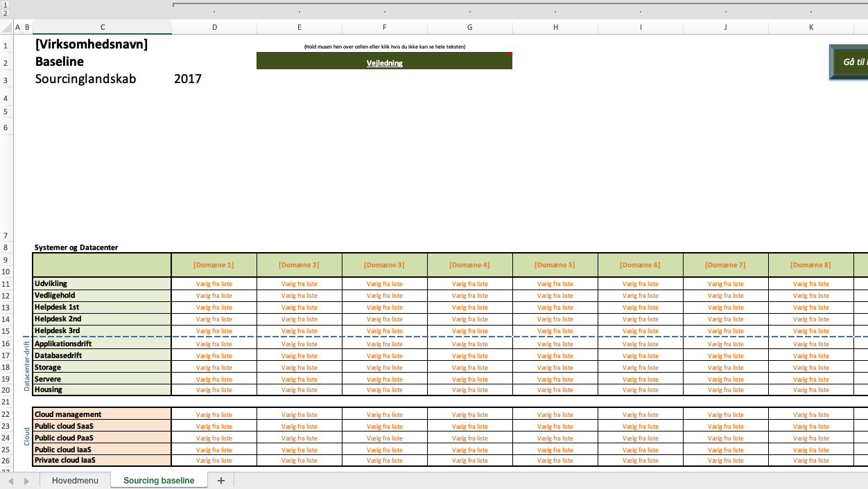The image size is (868, 489).
Task: Switch to the Hovedmenu sheet tab
Action: coord(75,481)
